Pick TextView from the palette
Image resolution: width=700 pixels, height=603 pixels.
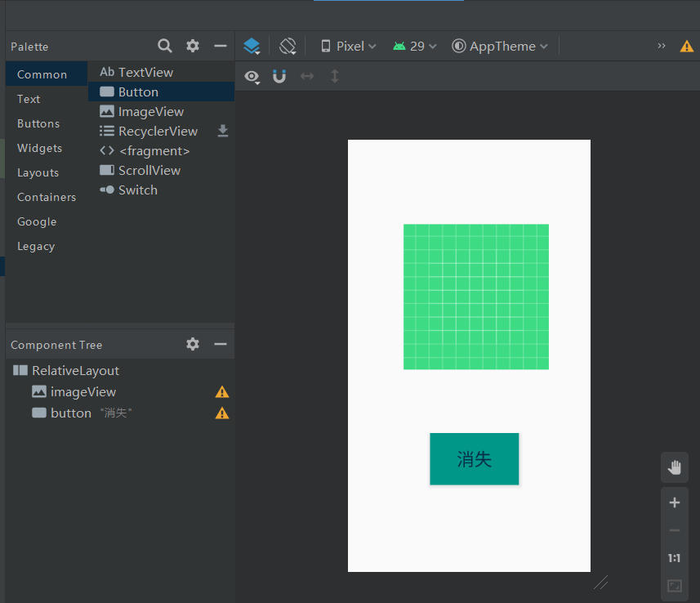[161, 72]
